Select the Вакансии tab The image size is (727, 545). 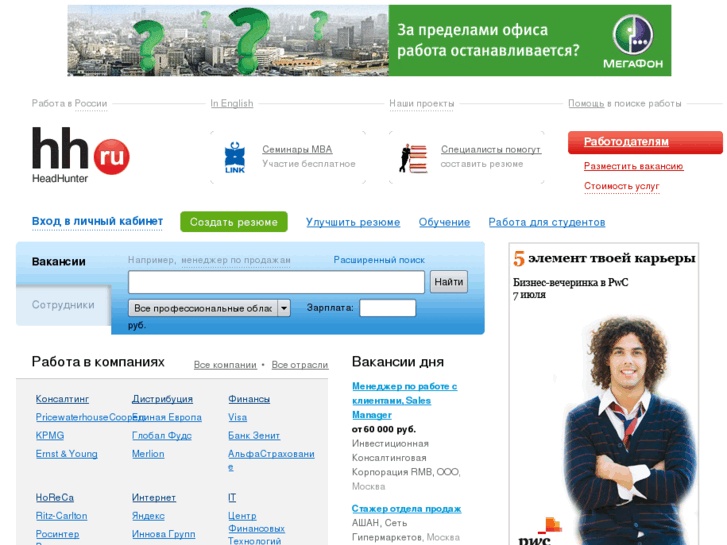[58, 262]
